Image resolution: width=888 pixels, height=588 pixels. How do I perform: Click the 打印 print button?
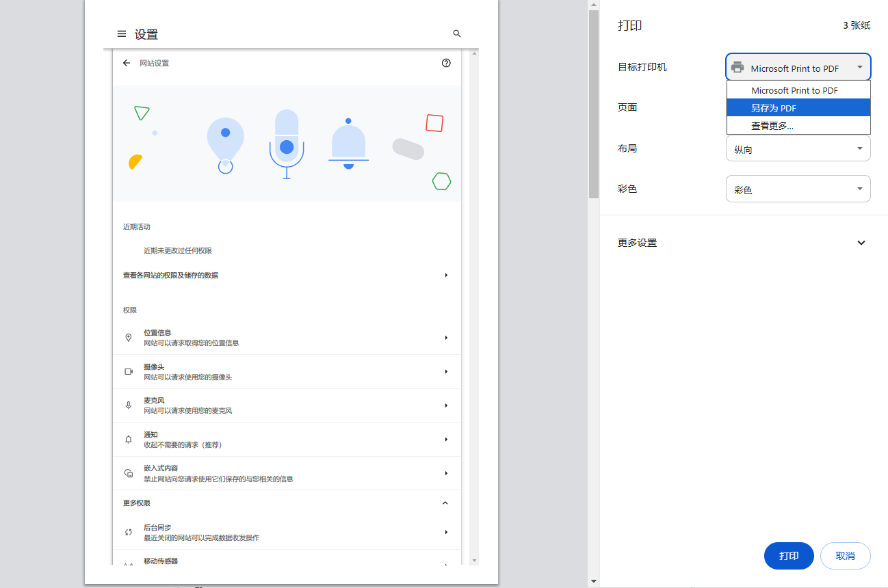[789, 556]
